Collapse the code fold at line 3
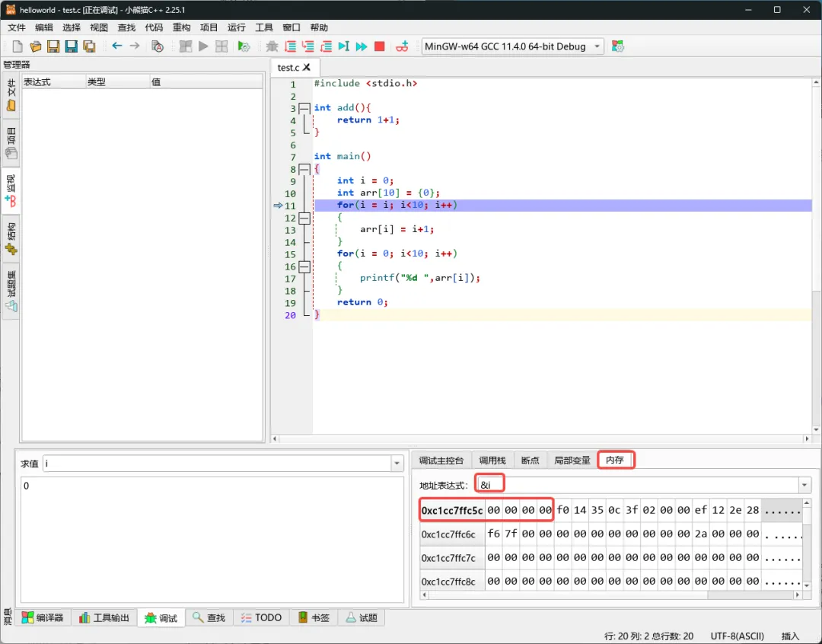Viewport: 822px width, 644px height. (304, 108)
